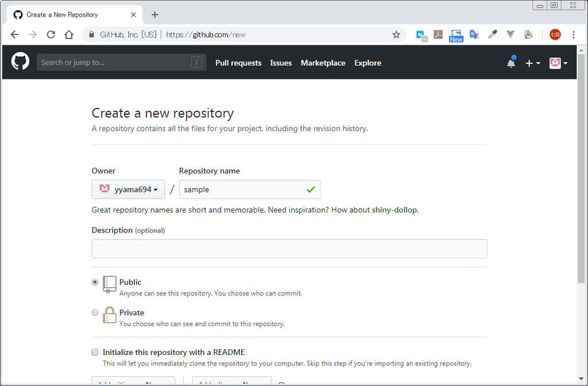
Task: Click the Vue devtools extension icon
Action: (510, 34)
